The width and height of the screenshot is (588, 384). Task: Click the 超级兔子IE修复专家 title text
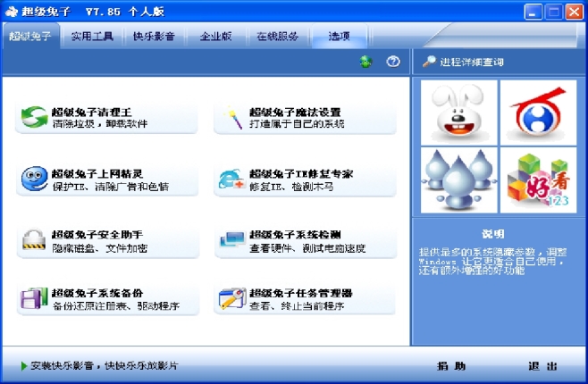coord(301,174)
